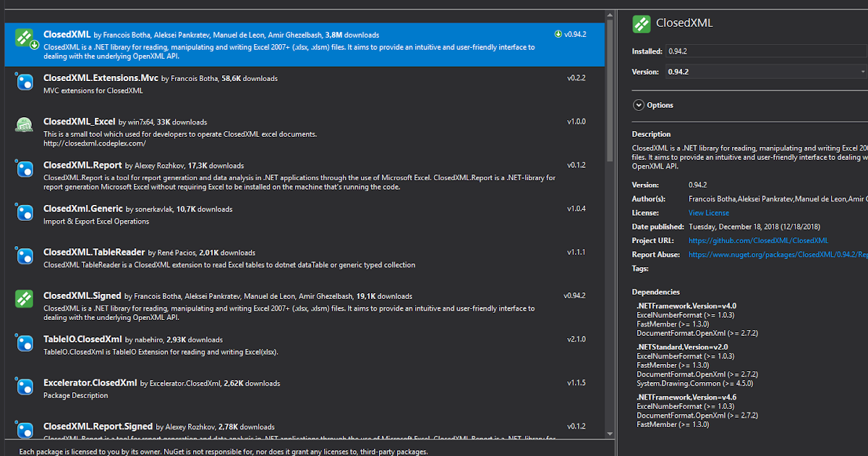Viewport: 868px width, 456px height.
Task: Click the ClosedXML.Signed package icon
Action: (x=25, y=299)
